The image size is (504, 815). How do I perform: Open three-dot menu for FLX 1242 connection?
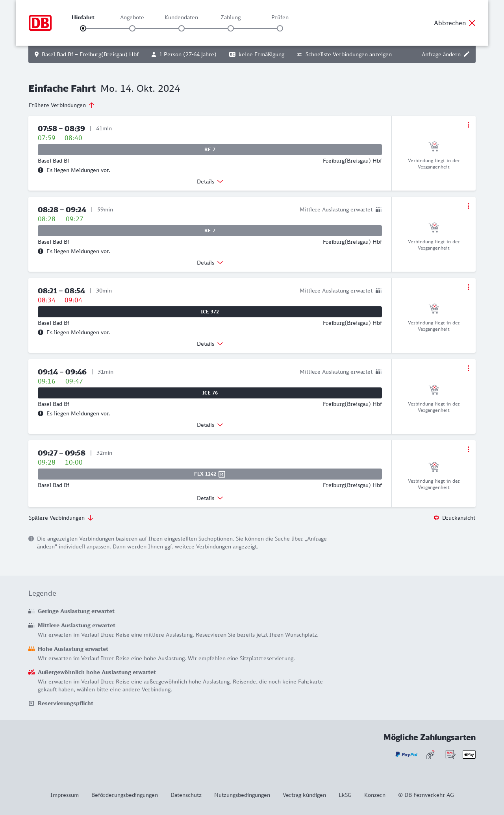click(468, 449)
